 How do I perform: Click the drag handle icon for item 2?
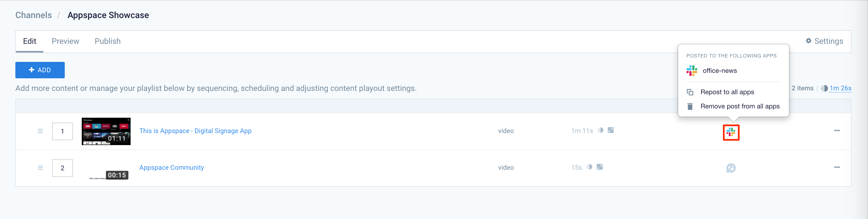pyautogui.click(x=40, y=168)
